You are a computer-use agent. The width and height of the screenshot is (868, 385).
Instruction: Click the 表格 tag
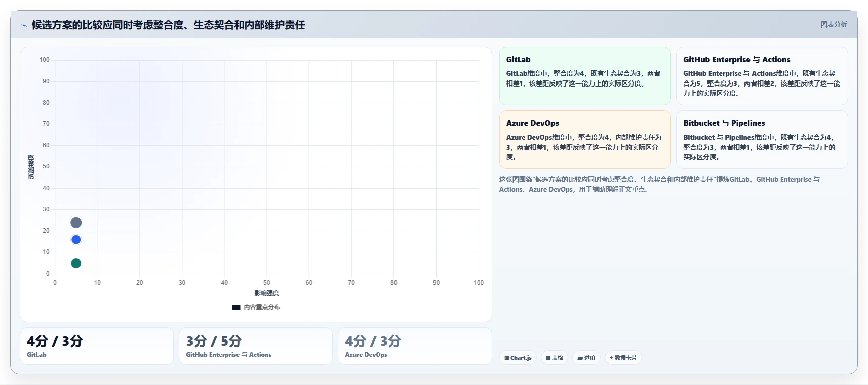tap(555, 358)
